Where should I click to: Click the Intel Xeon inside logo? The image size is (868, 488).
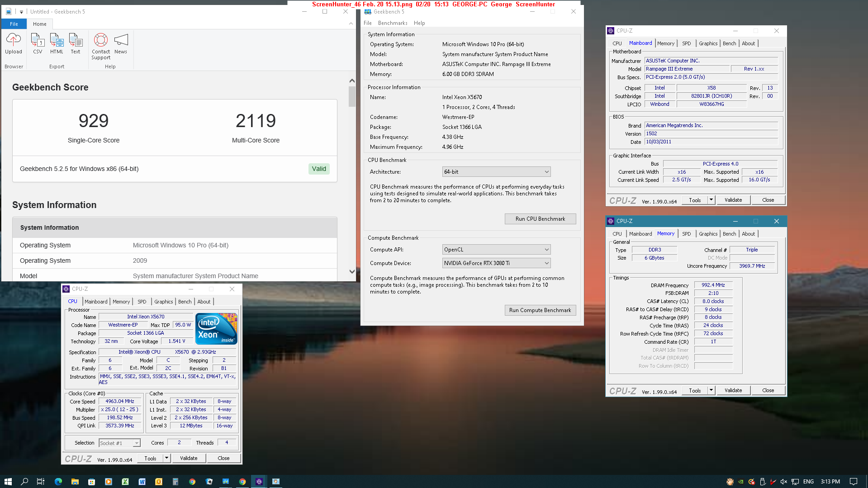tap(217, 329)
